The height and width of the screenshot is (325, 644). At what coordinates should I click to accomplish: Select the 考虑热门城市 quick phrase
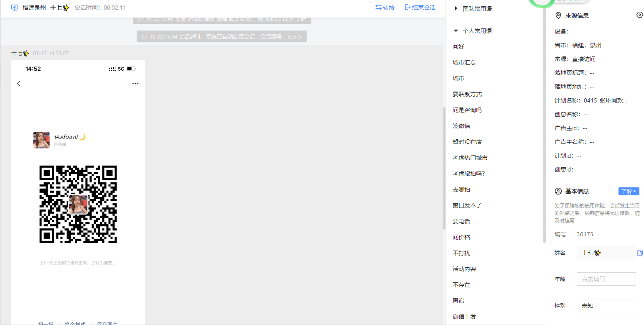pyautogui.click(x=470, y=158)
